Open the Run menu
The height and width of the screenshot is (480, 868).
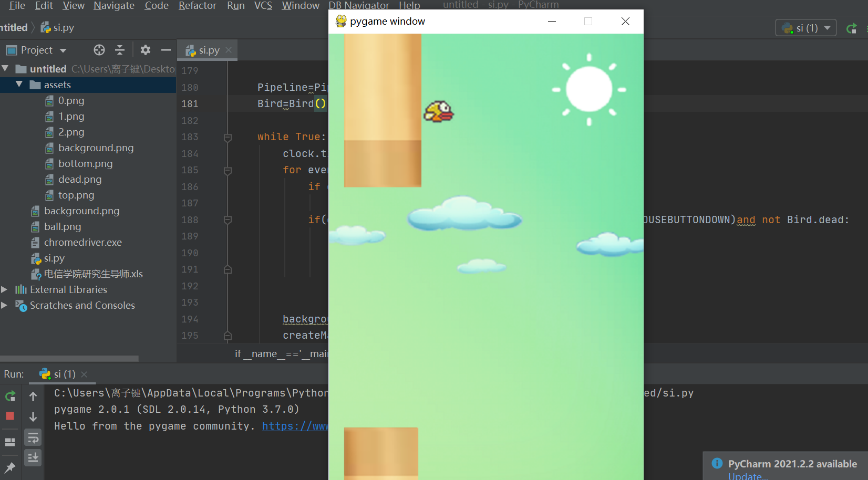coord(236,5)
